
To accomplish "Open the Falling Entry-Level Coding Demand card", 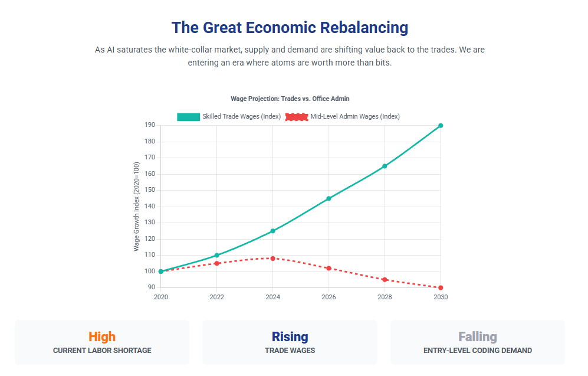I will (477, 342).
